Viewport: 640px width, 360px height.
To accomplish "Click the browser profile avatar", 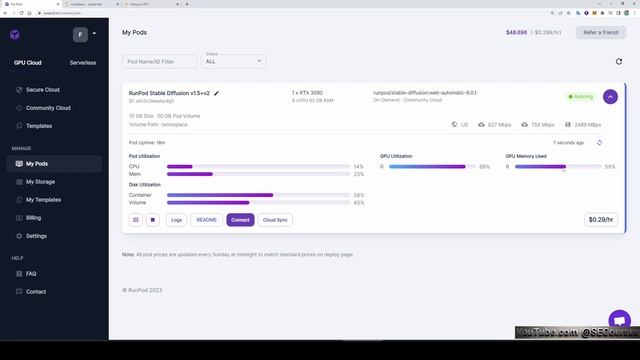I will coord(627,13).
